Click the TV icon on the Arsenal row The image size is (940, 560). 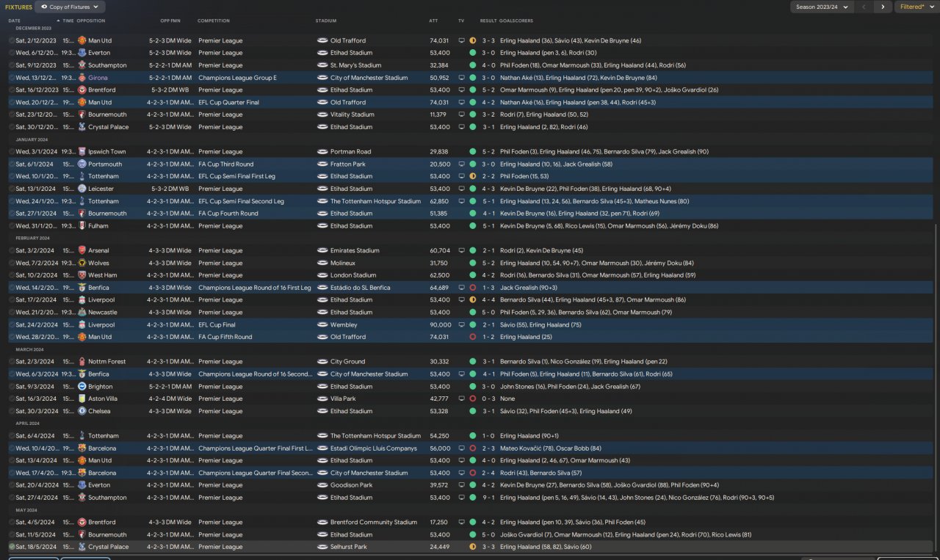(461, 250)
